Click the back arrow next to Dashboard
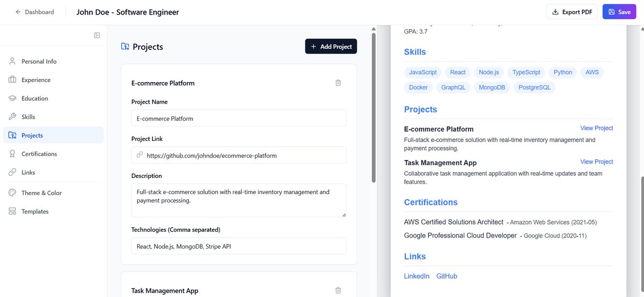 point(18,12)
